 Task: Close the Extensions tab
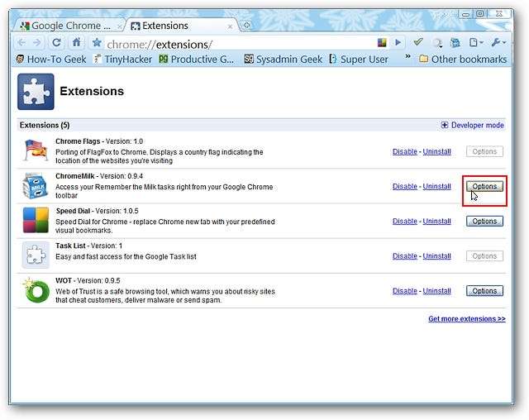click(230, 26)
